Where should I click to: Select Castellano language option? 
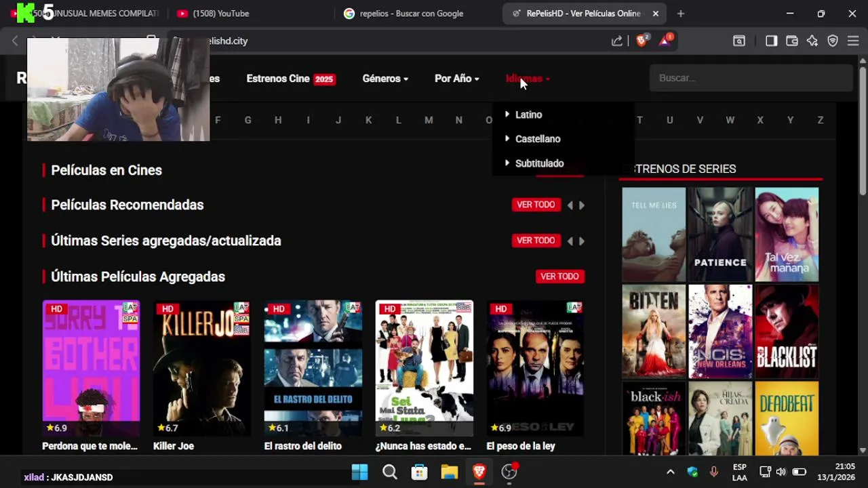pyautogui.click(x=538, y=139)
